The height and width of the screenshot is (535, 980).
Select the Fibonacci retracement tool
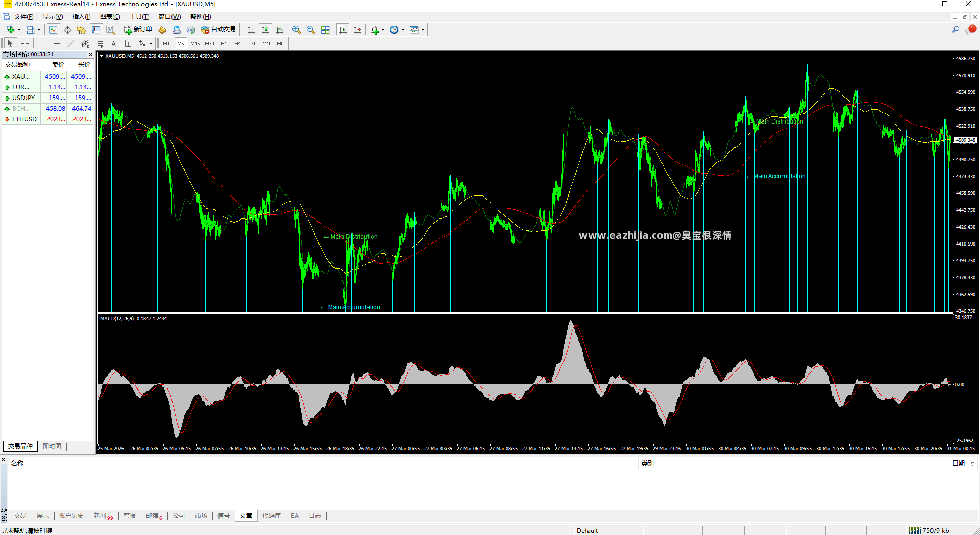(100, 44)
